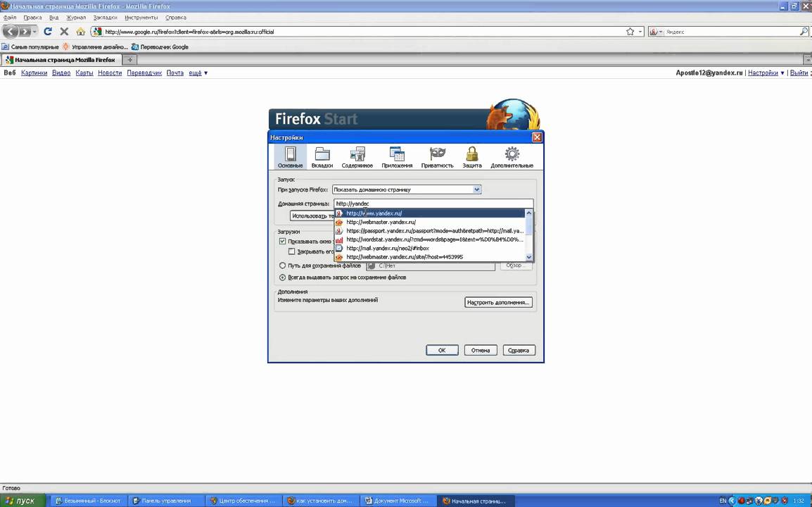Bookmark this page with the star icon
Viewport: 812px width, 507px height.
pos(630,32)
